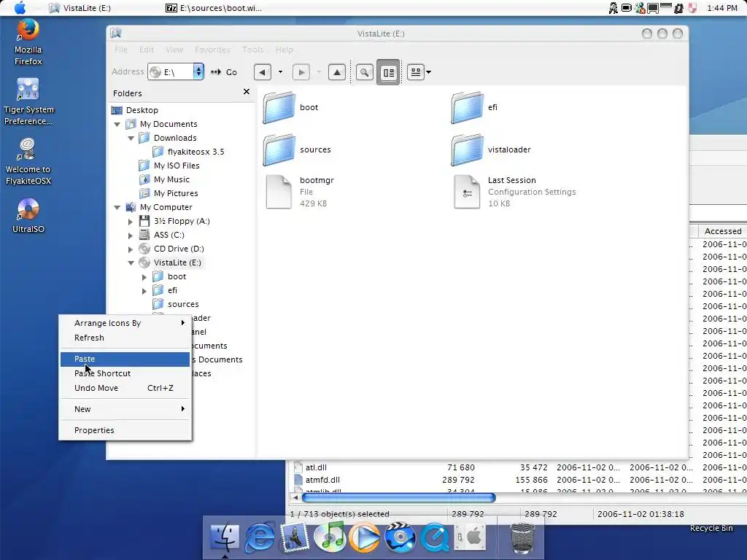Expand the CD Drive (D:) node
This screenshot has height=560, width=747.
click(x=131, y=249)
